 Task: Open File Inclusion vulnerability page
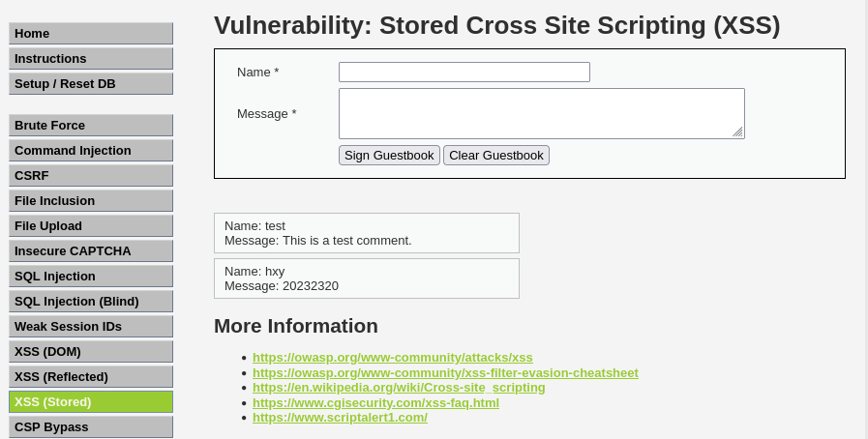point(91,201)
